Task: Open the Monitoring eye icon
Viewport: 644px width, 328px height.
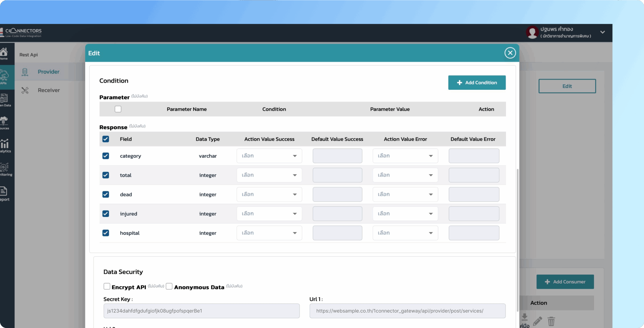Action: 4,168
